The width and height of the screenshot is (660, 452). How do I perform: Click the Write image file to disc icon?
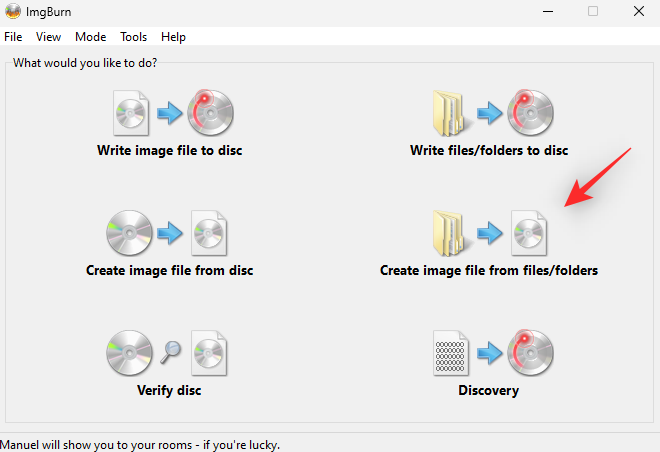click(x=173, y=113)
